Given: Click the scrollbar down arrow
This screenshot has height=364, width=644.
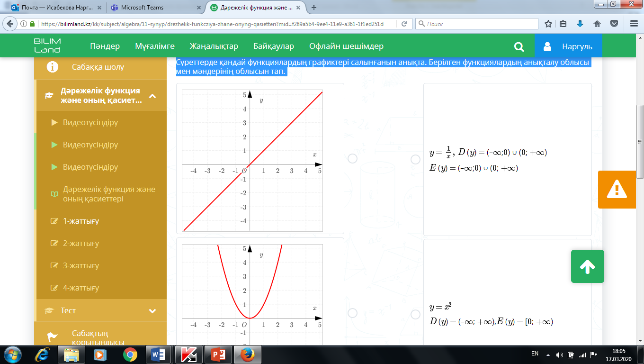Looking at the screenshot, I should coord(640,340).
